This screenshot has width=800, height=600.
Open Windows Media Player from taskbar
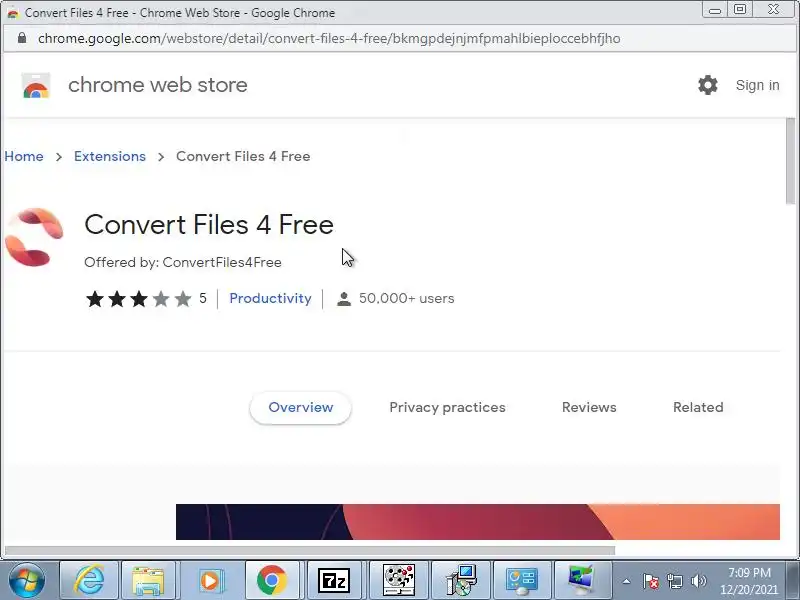coord(210,580)
